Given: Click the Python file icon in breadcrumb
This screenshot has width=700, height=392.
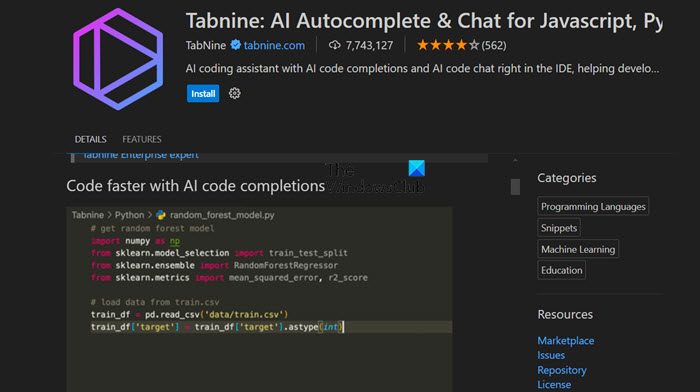Looking at the screenshot, I should pyautogui.click(x=161, y=215).
